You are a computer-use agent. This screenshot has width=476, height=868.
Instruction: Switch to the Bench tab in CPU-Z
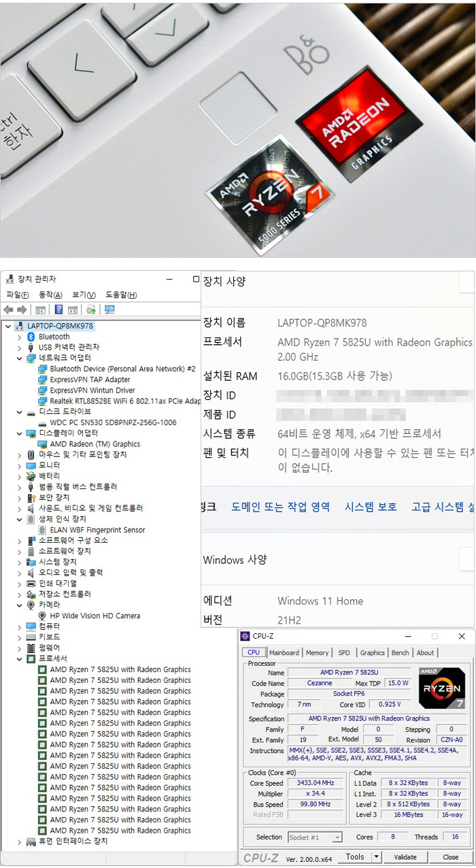(x=401, y=652)
